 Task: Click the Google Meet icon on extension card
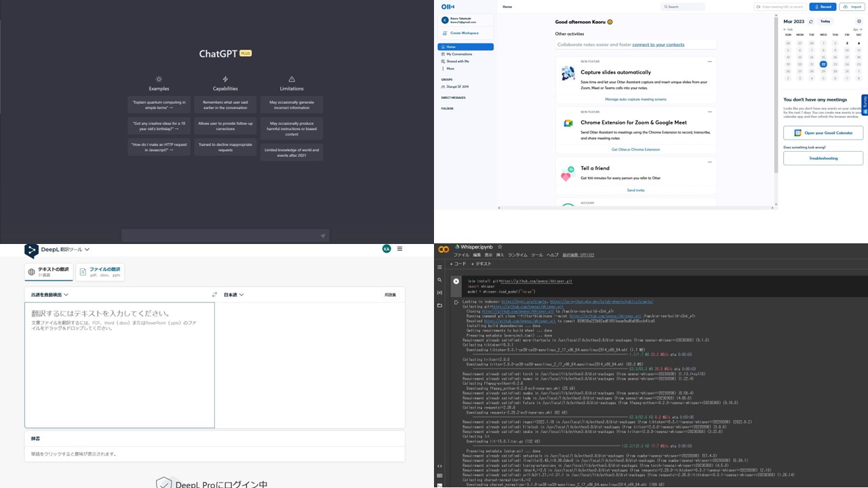click(x=568, y=123)
